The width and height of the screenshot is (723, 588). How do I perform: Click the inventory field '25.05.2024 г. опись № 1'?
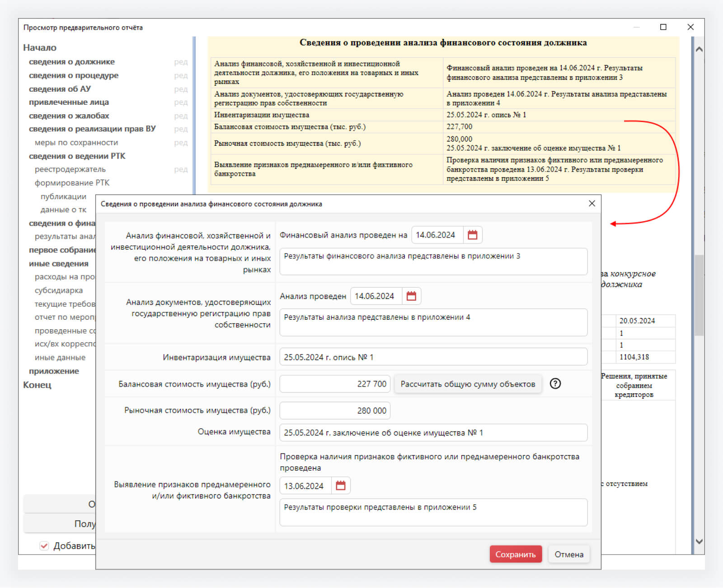(x=433, y=357)
